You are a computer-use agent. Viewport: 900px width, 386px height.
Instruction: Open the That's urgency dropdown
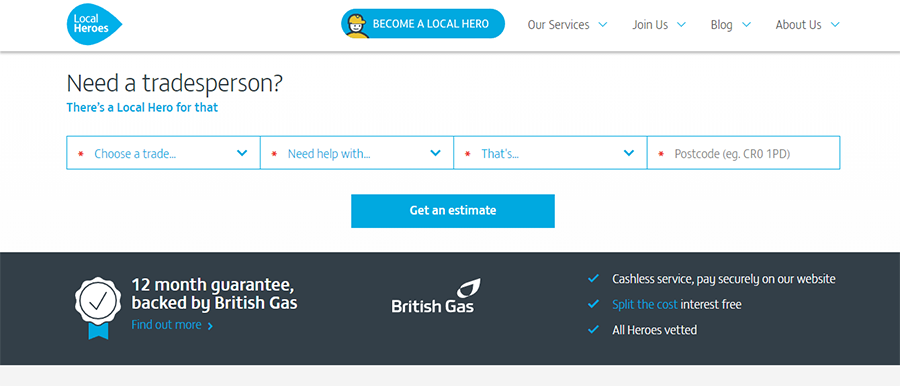[550, 153]
